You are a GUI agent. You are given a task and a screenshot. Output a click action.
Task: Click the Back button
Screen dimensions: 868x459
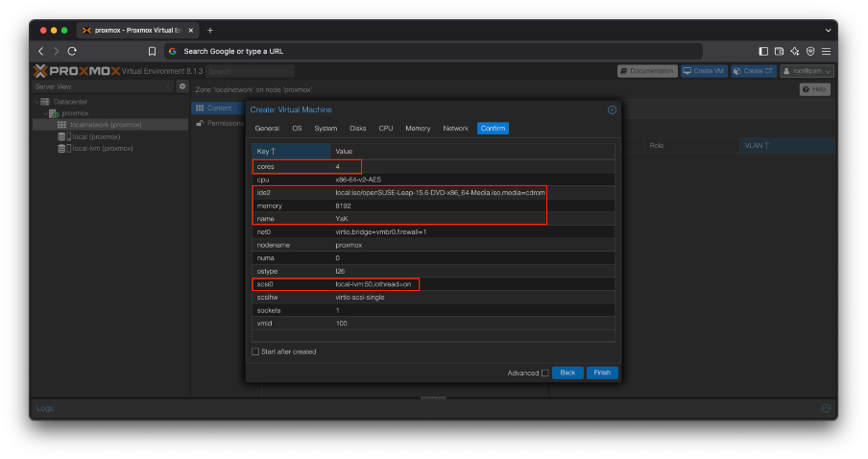567,373
